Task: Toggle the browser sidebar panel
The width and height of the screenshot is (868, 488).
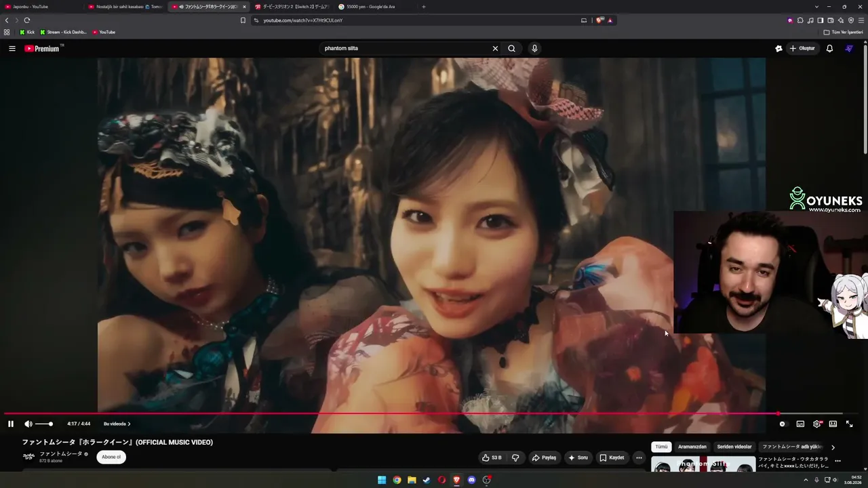Action: click(821, 20)
